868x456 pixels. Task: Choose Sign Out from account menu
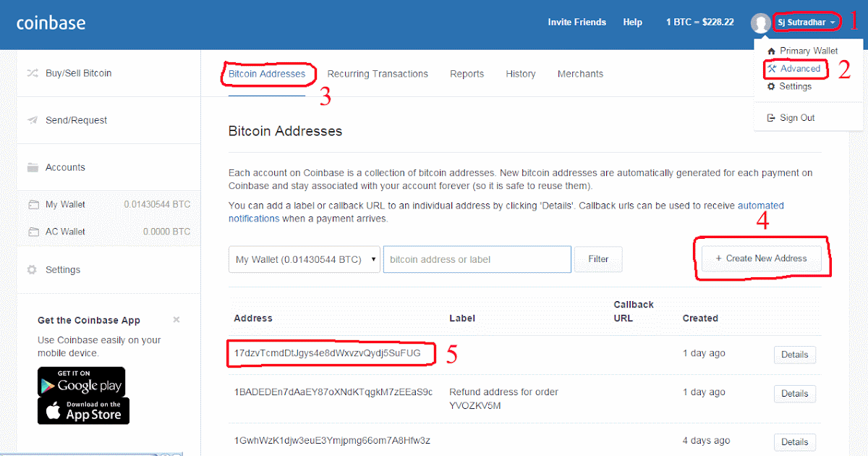797,118
